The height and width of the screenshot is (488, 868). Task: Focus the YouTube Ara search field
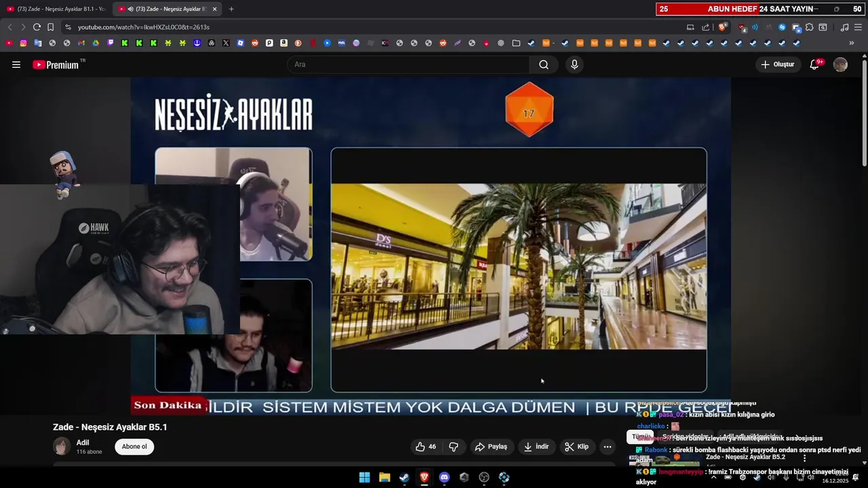(x=409, y=64)
